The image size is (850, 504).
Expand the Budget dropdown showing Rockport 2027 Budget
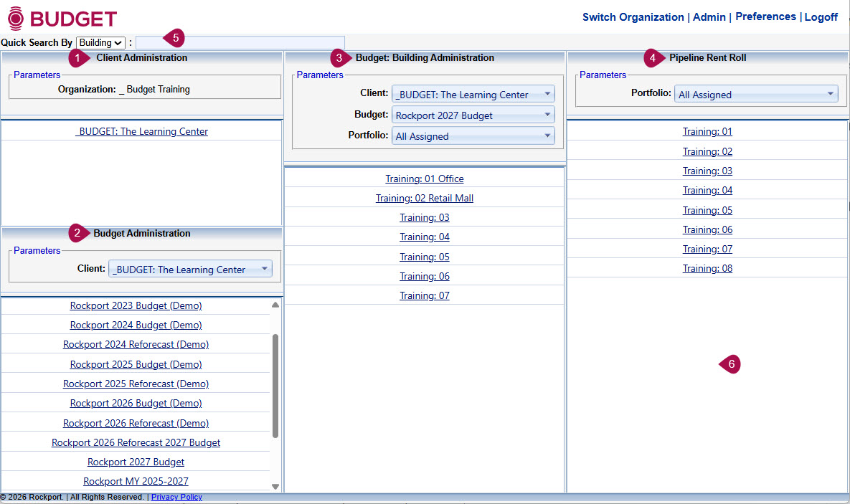click(473, 115)
